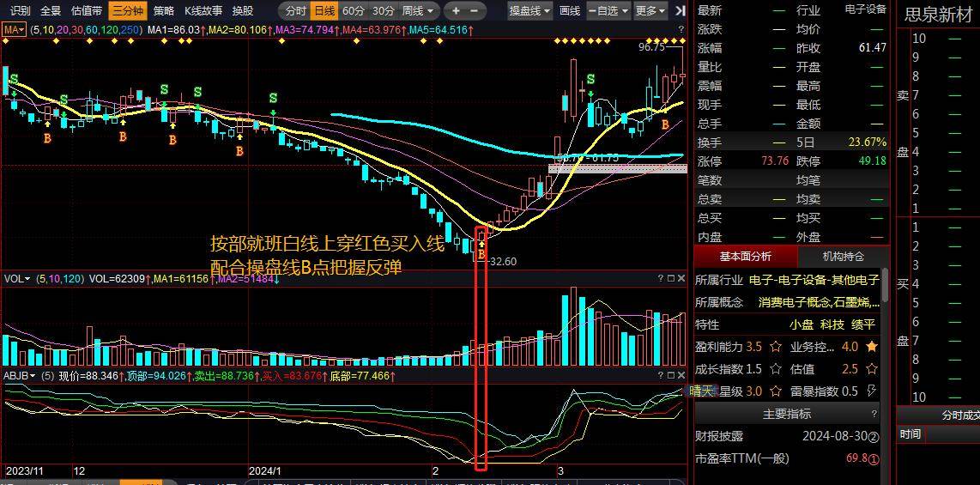The width and height of the screenshot is (980, 485).
Task: Click the 画线 drawing button
Action: tap(569, 10)
